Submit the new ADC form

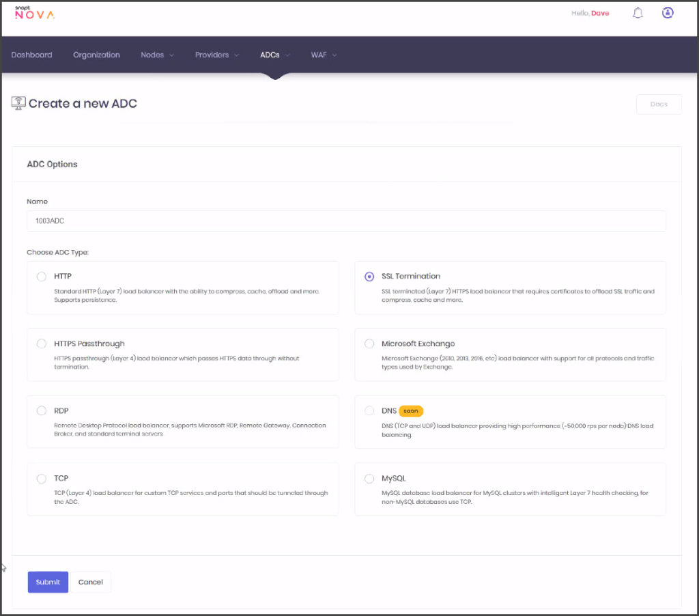click(47, 582)
